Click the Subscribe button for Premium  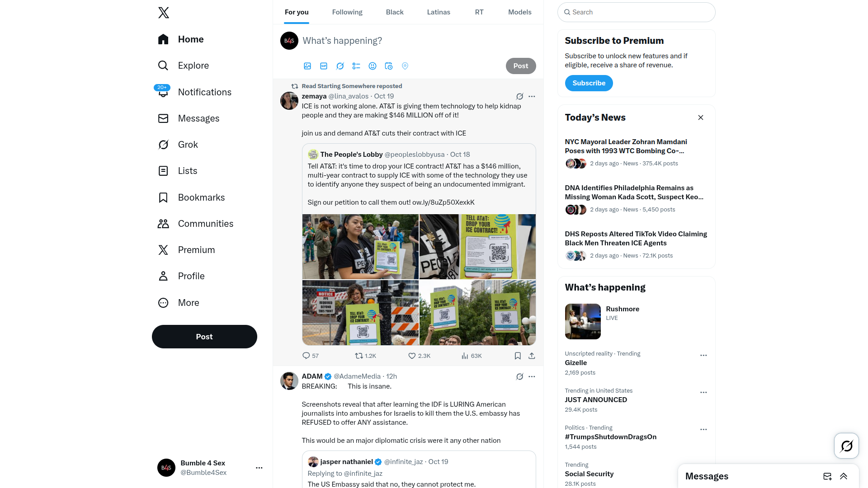click(589, 83)
